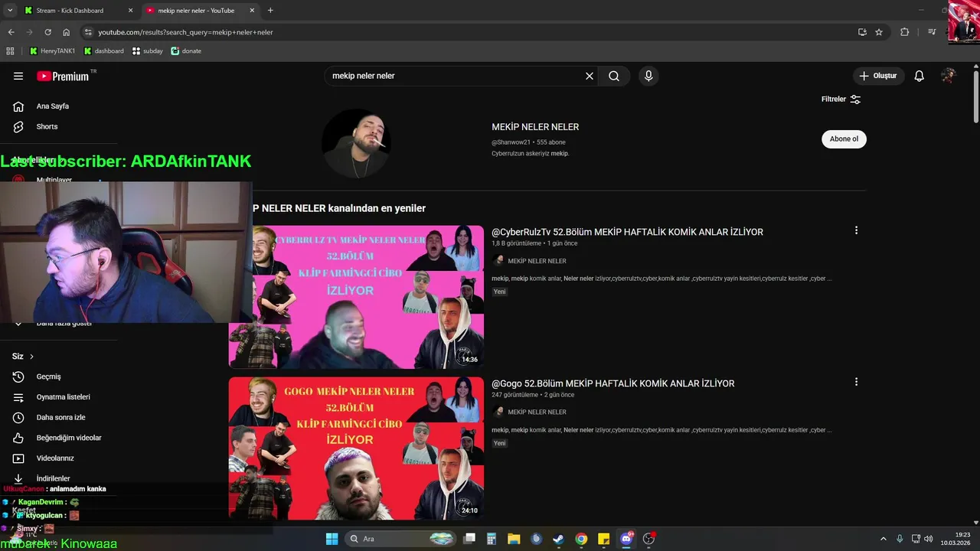Start voice search with microphone icon
The width and height of the screenshot is (980, 551).
pyautogui.click(x=648, y=76)
